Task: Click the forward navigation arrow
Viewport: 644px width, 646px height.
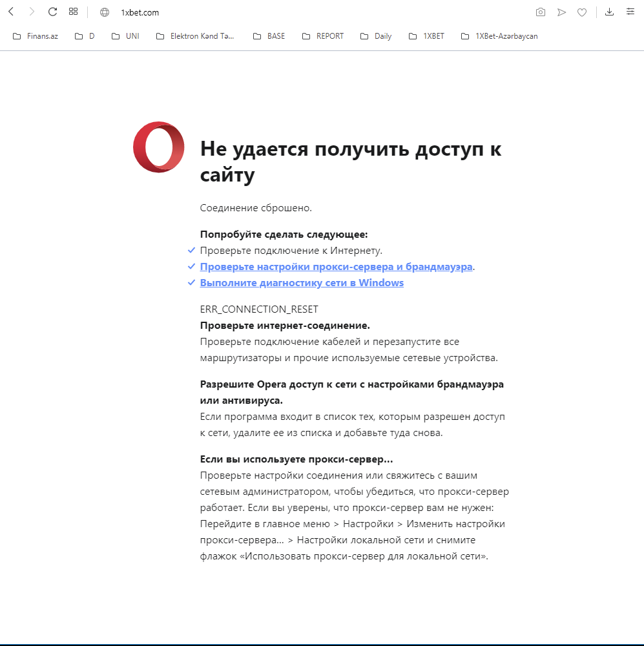Action: point(32,12)
